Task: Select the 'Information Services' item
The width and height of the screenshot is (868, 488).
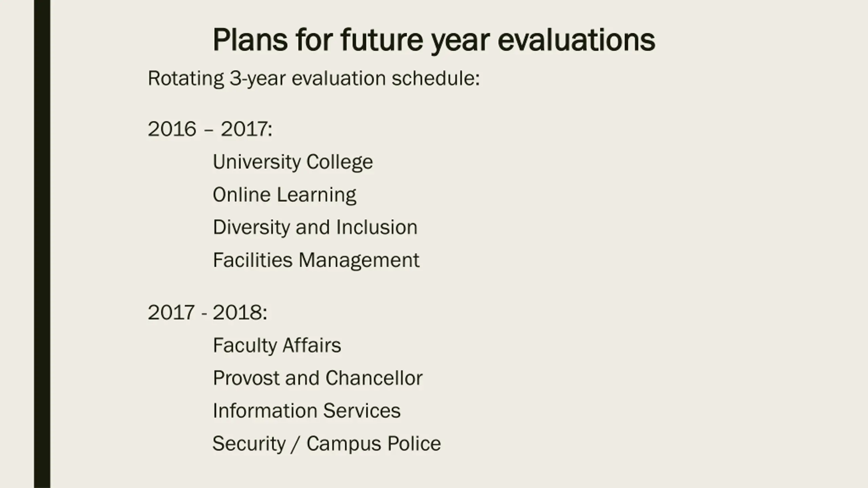Action: [307, 411]
